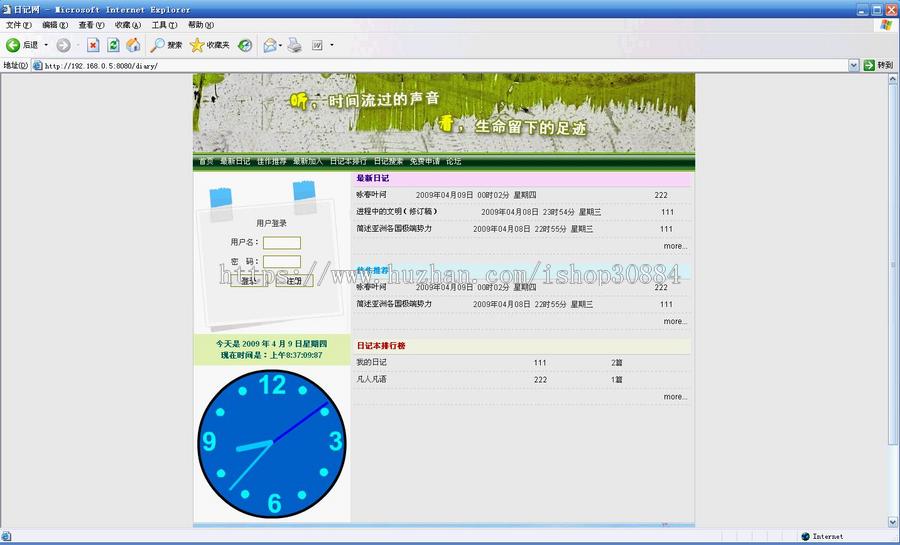The width and height of the screenshot is (900, 545).
Task: Click the status bar page icon at left
Action: (x=6, y=536)
